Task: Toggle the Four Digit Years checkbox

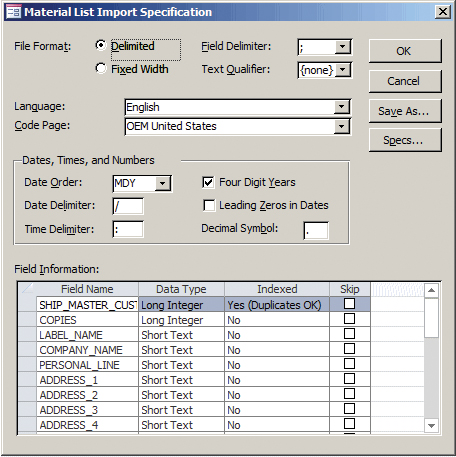Action: tap(208, 183)
